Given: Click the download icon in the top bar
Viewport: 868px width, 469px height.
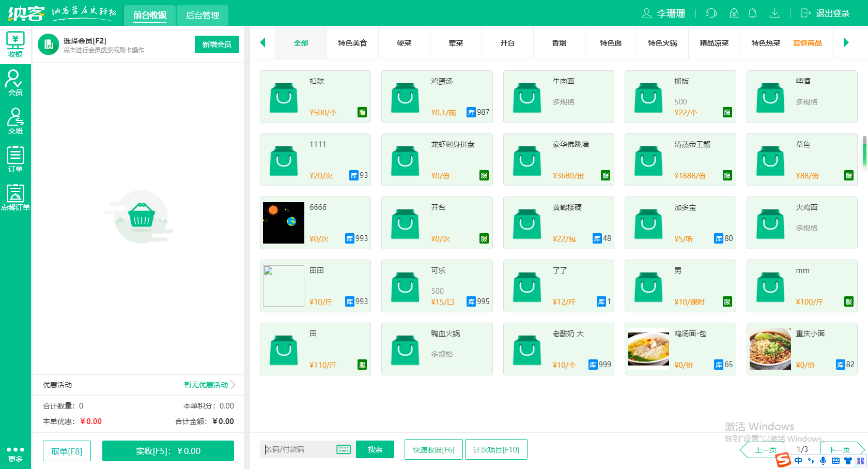Looking at the screenshot, I should [774, 13].
